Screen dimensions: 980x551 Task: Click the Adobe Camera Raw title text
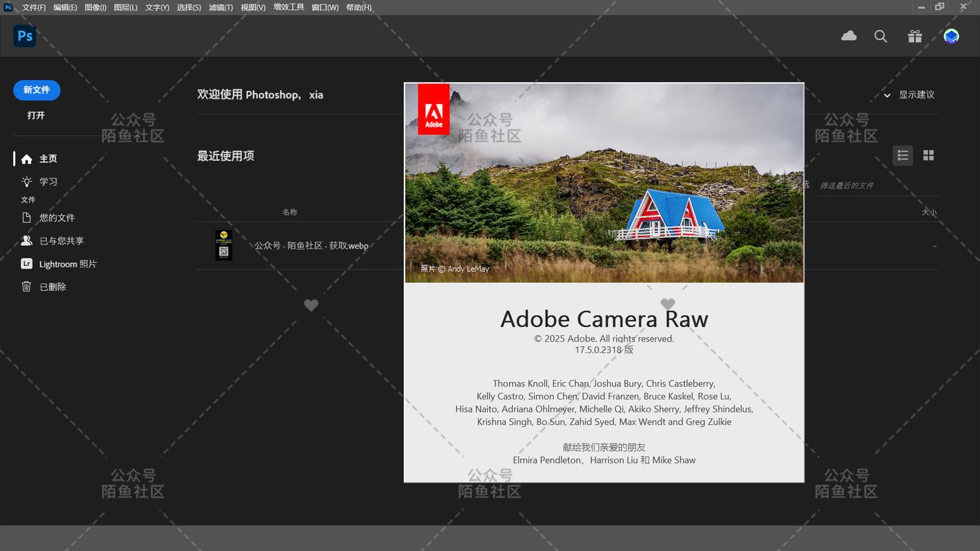click(604, 319)
